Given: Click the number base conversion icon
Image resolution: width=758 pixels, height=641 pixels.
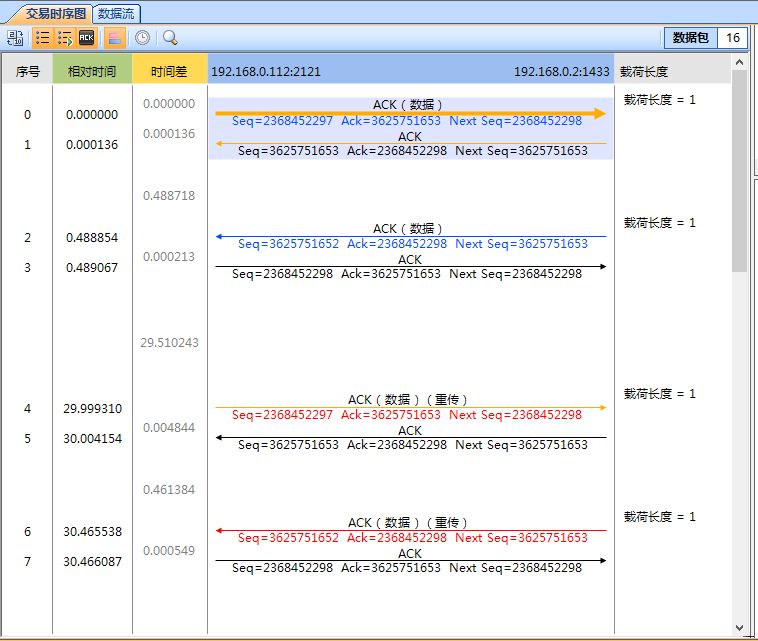Looking at the screenshot, I should click(x=15, y=38).
